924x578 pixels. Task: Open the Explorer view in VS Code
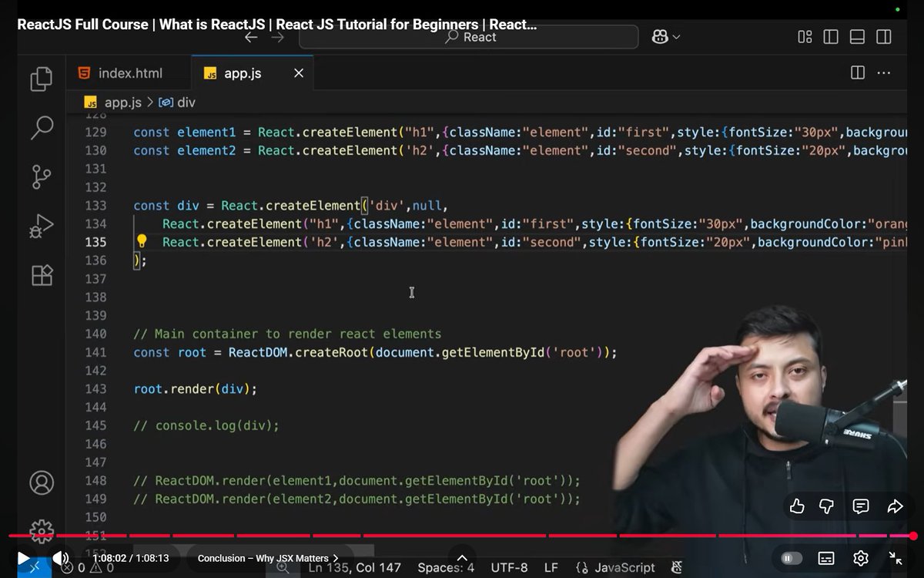41,78
